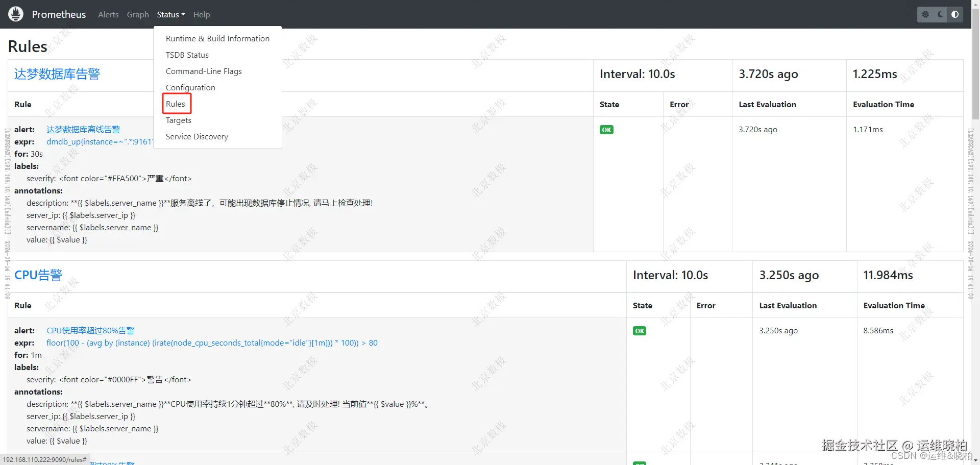
Task: Open the CPU告警 group link
Action: pos(38,276)
